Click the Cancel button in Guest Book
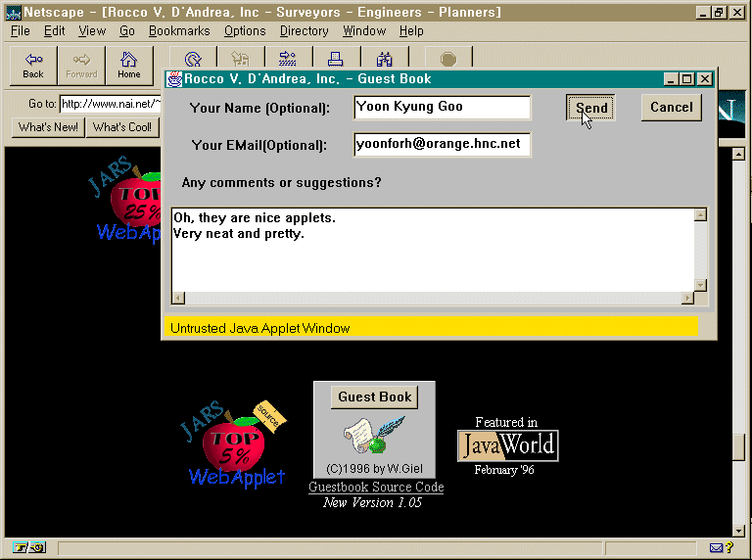 click(672, 108)
